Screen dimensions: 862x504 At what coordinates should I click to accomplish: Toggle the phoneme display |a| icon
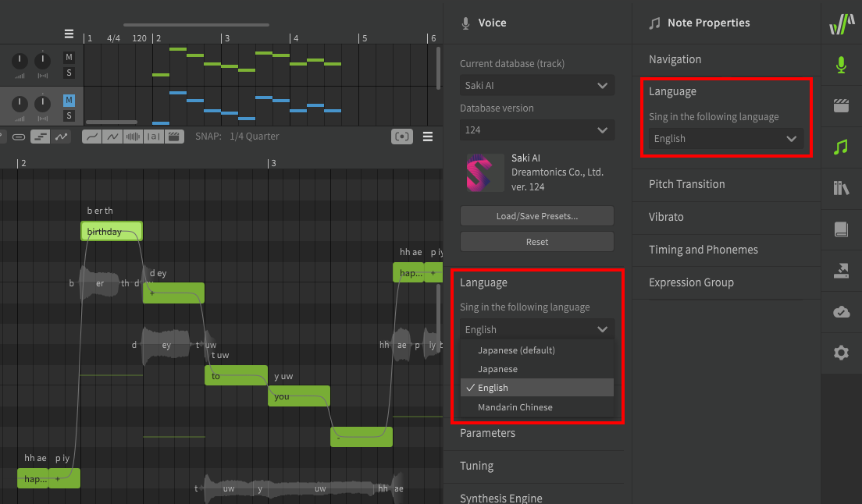click(x=153, y=137)
